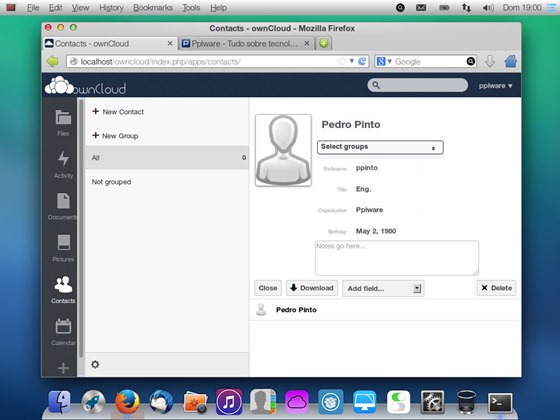Open the Trash in the dock
560x420 pixels.
tap(466, 402)
